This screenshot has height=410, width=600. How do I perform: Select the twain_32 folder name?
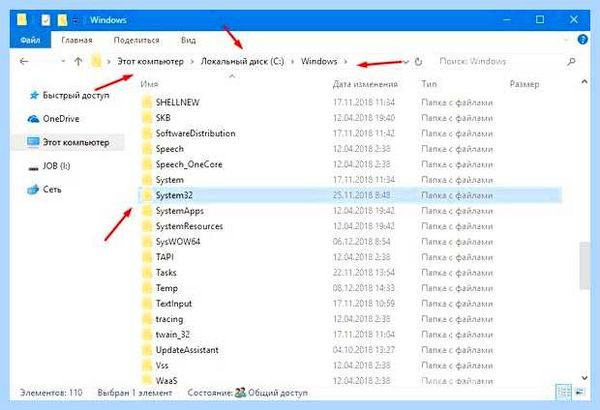click(173, 335)
